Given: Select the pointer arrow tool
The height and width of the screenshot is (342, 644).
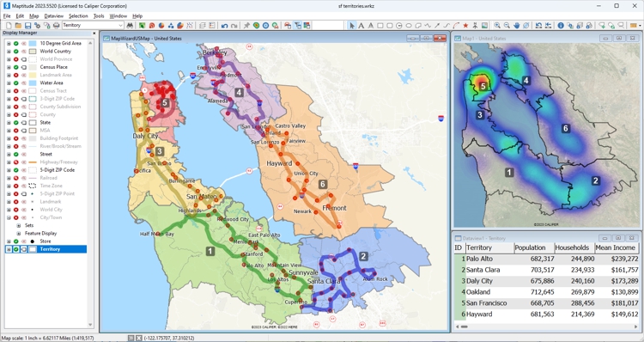Looking at the screenshot, I should (351, 26).
